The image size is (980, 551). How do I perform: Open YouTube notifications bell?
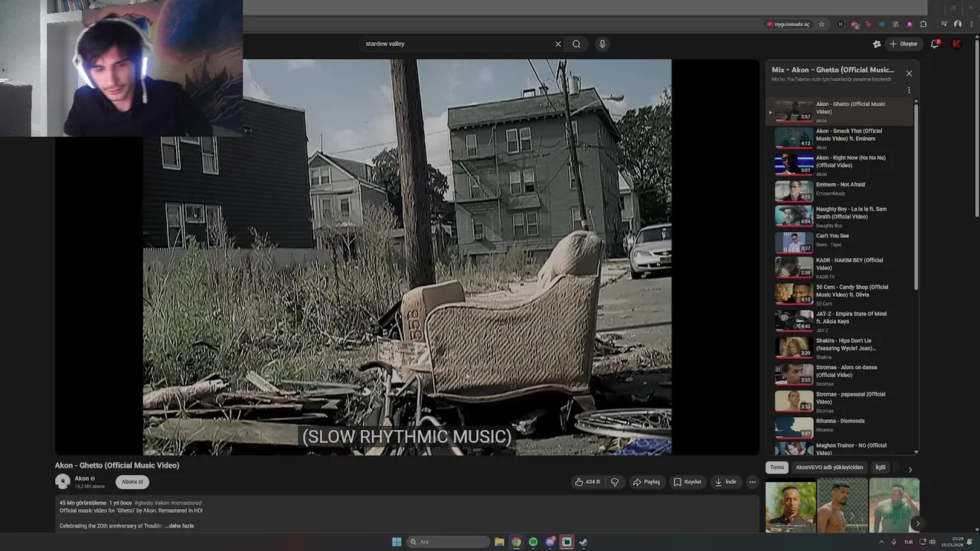point(935,44)
